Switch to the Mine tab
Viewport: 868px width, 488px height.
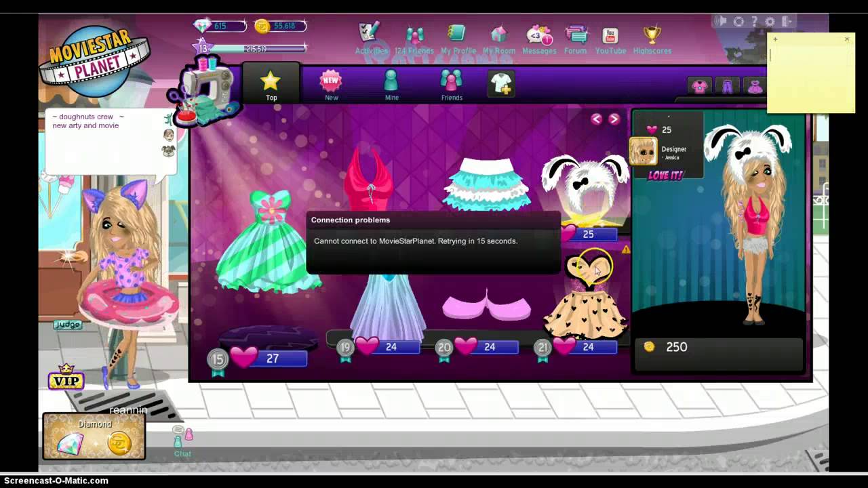click(x=391, y=85)
